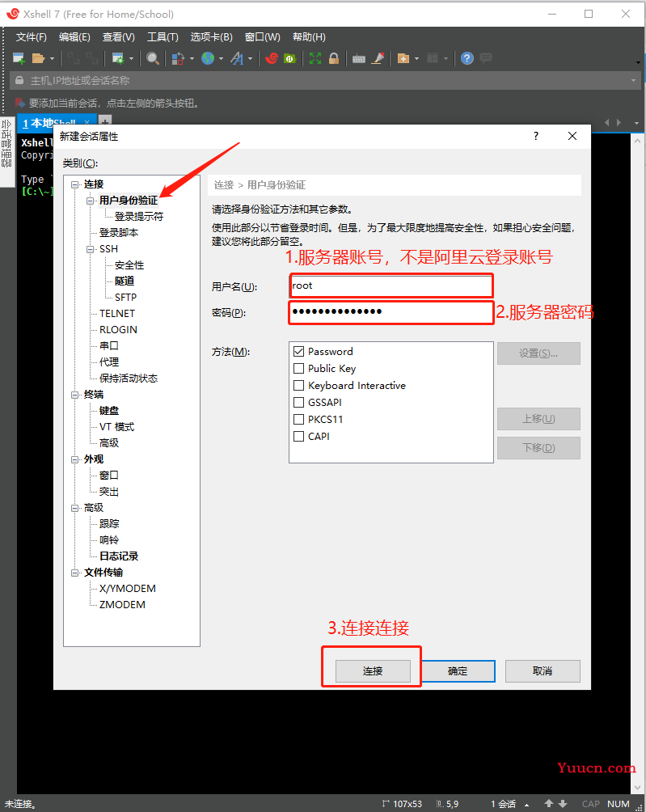Click the 密码 password input field
Screen dimensions: 646x812
click(391, 312)
